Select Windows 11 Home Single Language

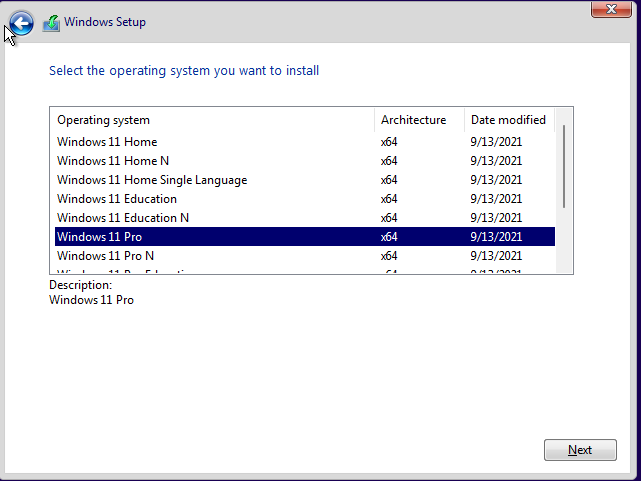[x=152, y=180]
